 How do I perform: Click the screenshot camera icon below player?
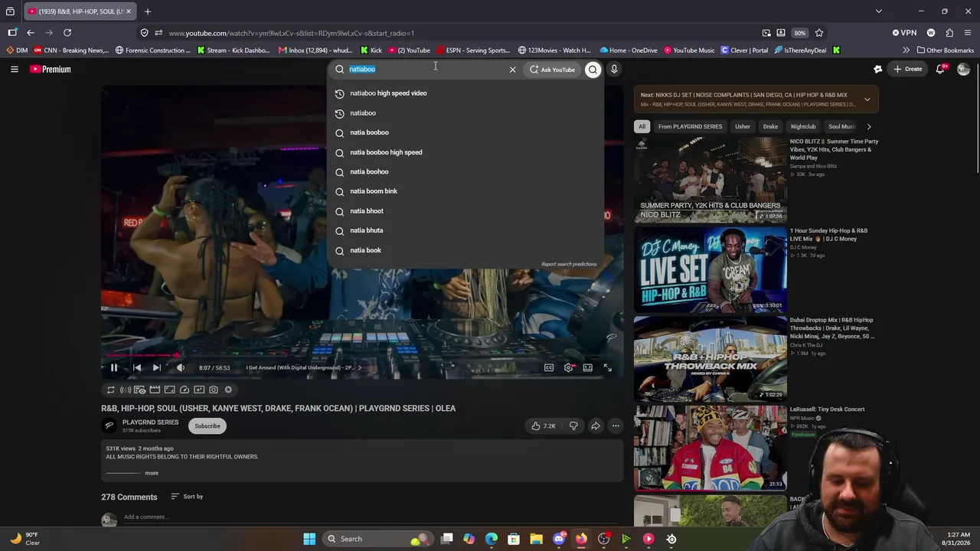pos(214,390)
